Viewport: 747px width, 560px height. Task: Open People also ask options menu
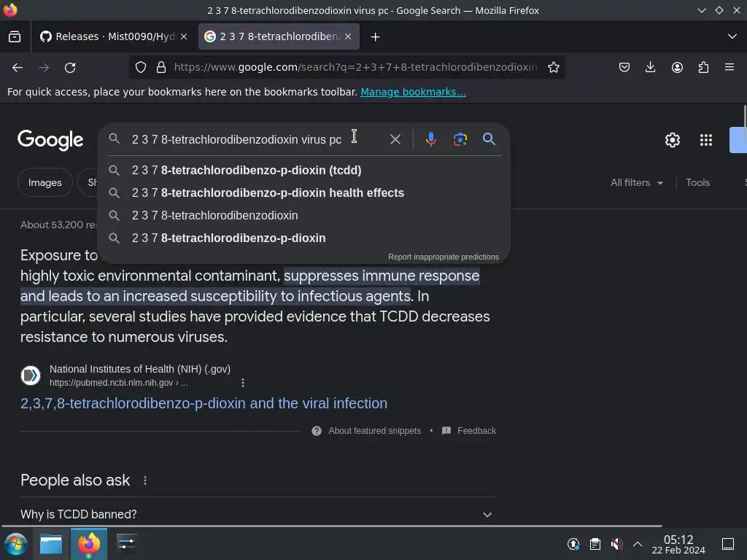click(145, 481)
